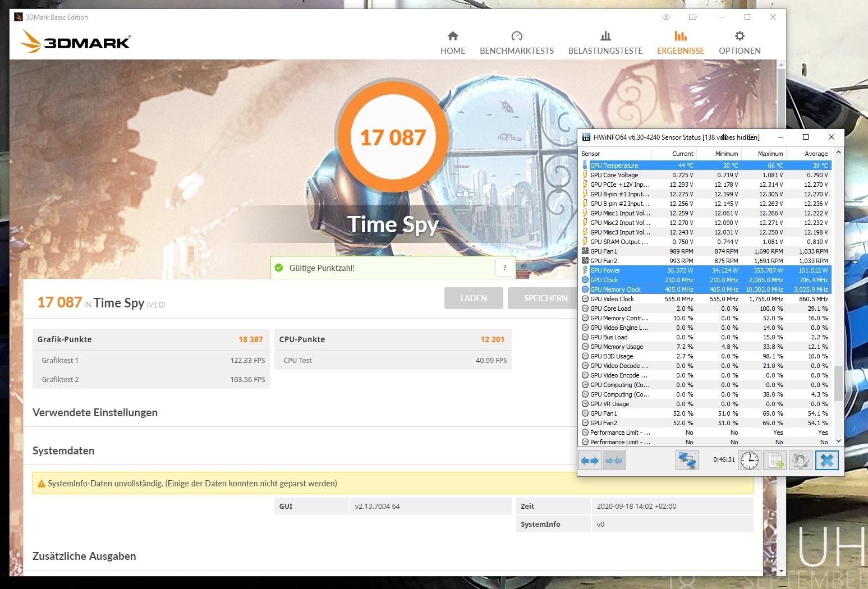Click the green valid score checkmark
This screenshot has height=589, width=868.
[x=279, y=268]
